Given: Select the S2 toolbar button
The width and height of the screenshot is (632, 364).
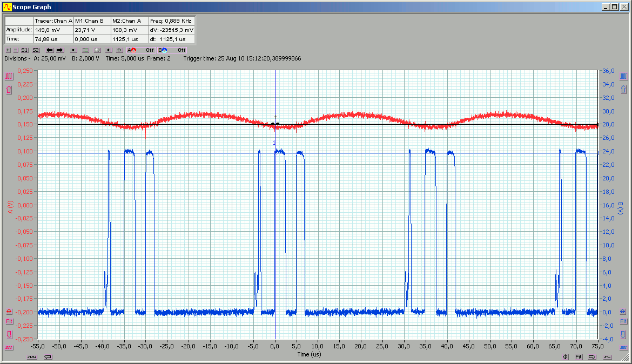Looking at the screenshot, I should click(36, 50).
